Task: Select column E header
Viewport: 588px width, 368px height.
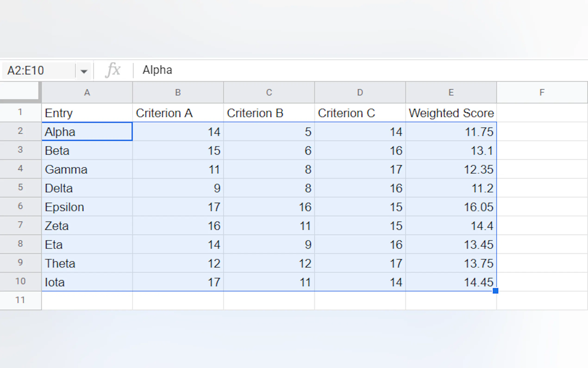Action: coord(451,92)
